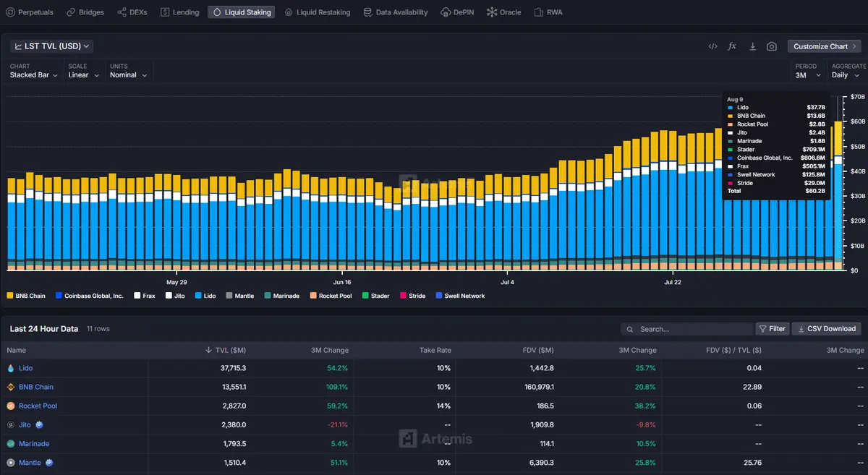Screen dimensions: 868x475
Task: Open the Daily aggregate dropdown
Action: (x=845, y=75)
